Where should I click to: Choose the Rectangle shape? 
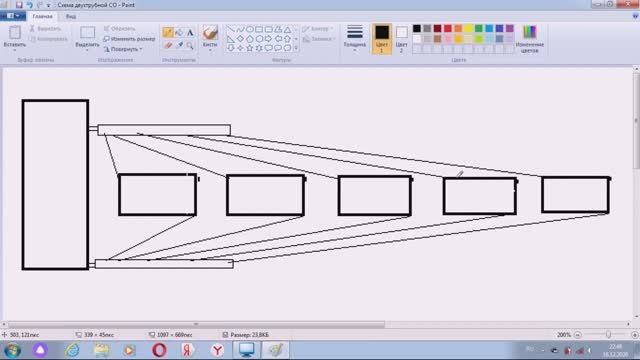coord(259,29)
